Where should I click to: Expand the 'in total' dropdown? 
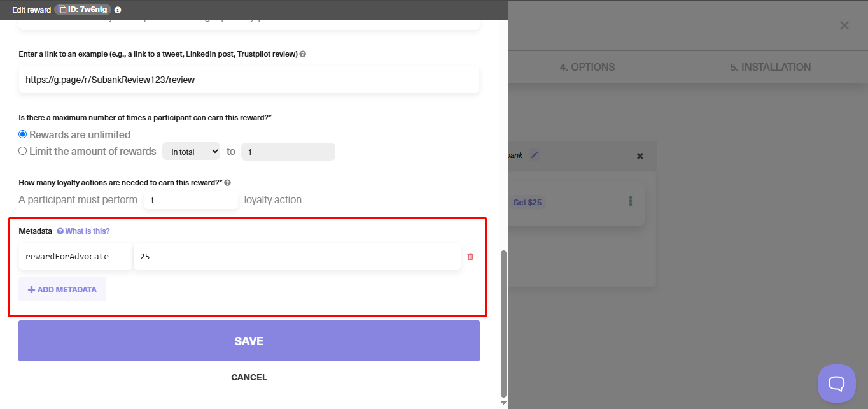click(191, 152)
